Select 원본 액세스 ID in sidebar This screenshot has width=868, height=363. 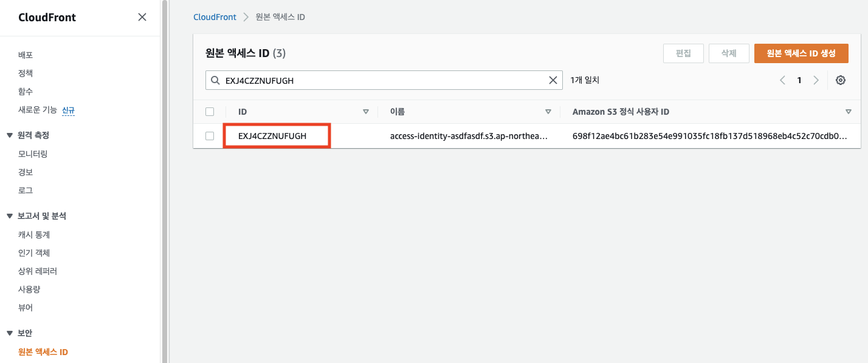point(43,351)
